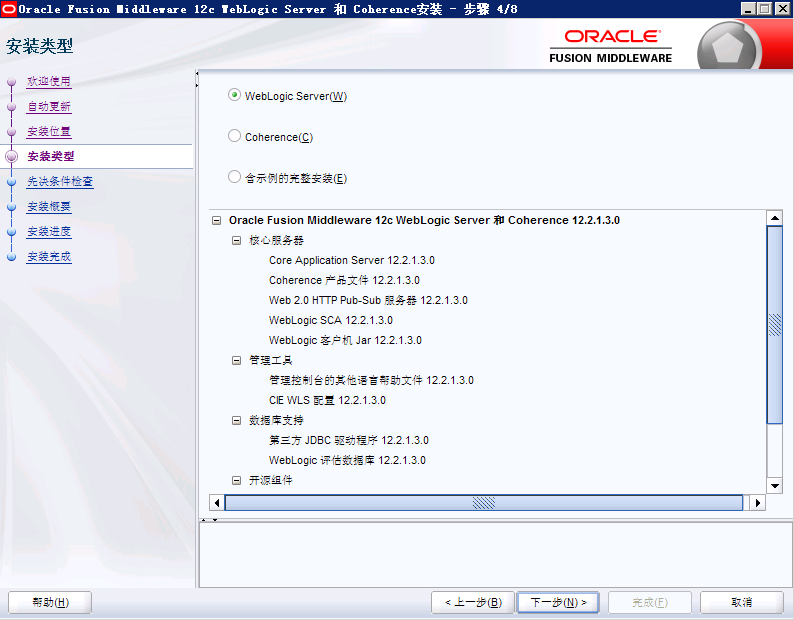Select WebLogic 评估数据库 item
This screenshot has height=620, width=794.
pyautogui.click(x=347, y=460)
